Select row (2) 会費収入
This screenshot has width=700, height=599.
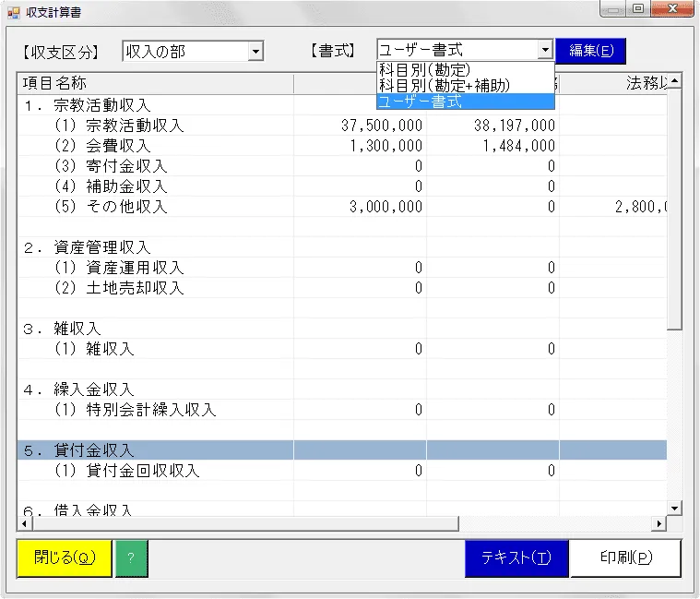(x=342, y=146)
